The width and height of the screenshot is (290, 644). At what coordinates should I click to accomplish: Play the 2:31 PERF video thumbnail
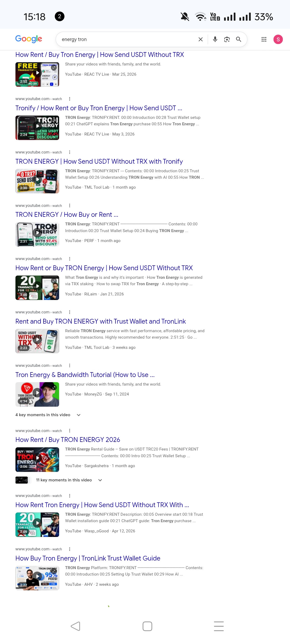pyautogui.click(x=37, y=234)
